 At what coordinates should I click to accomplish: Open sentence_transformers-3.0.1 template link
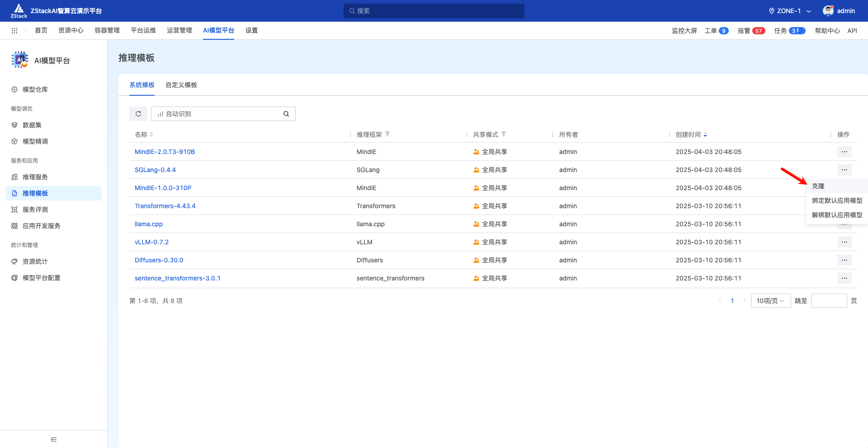178,278
